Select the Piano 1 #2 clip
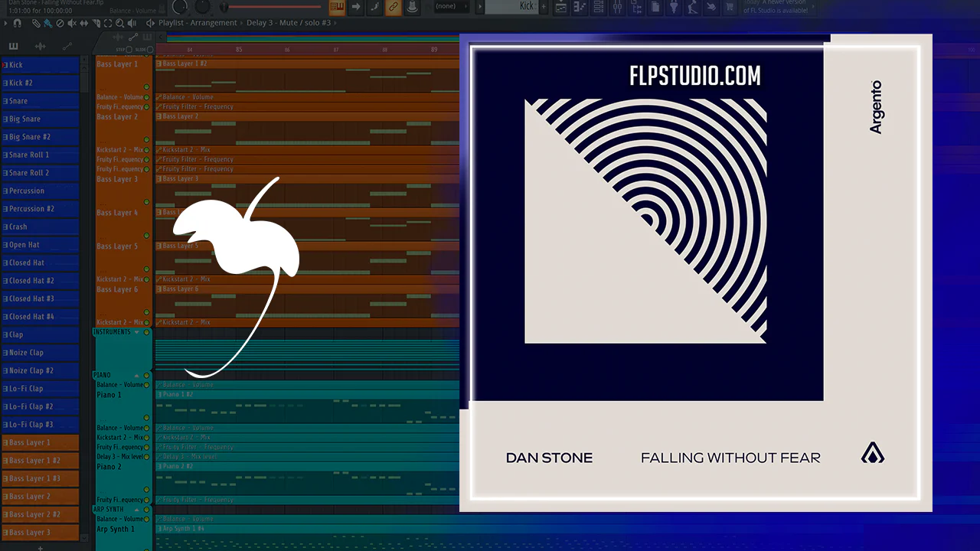The image size is (980, 551). click(x=308, y=394)
